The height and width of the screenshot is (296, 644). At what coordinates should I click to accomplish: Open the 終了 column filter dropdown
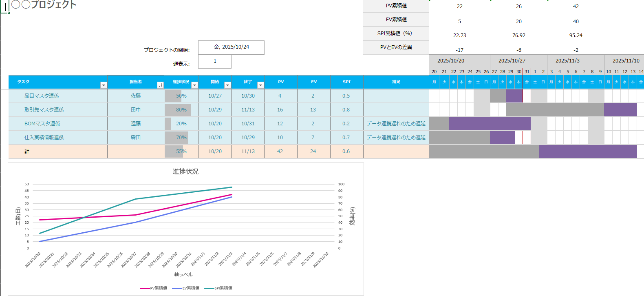pyautogui.click(x=260, y=85)
